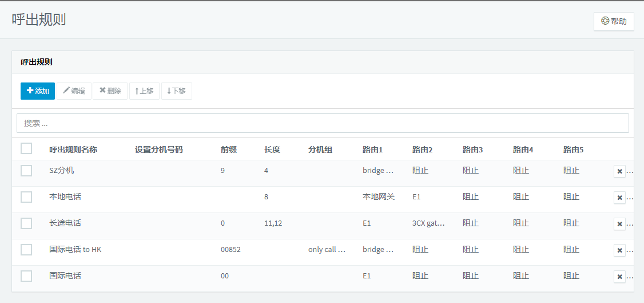644x303 pixels.
Task: Click 路由3 阻止 link in 国际电话 to HK row
Action: coord(471,250)
